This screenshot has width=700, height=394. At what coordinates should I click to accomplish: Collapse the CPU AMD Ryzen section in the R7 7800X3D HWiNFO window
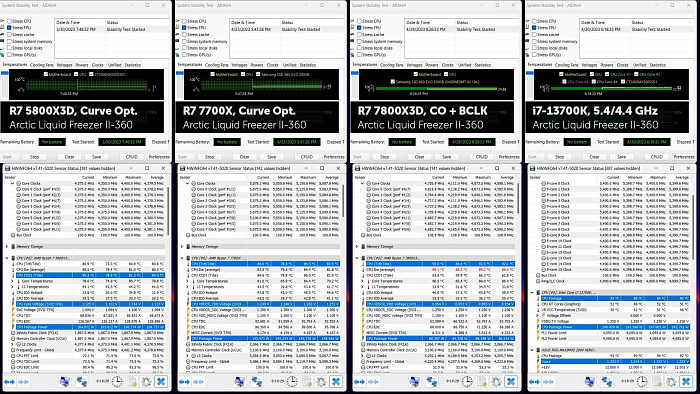click(357, 258)
